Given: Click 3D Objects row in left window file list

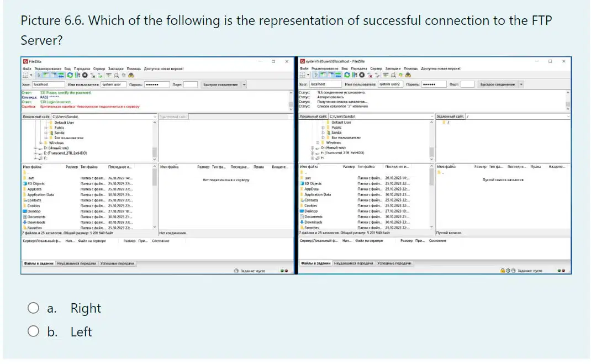Looking at the screenshot, I should click(x=87, y=183).
